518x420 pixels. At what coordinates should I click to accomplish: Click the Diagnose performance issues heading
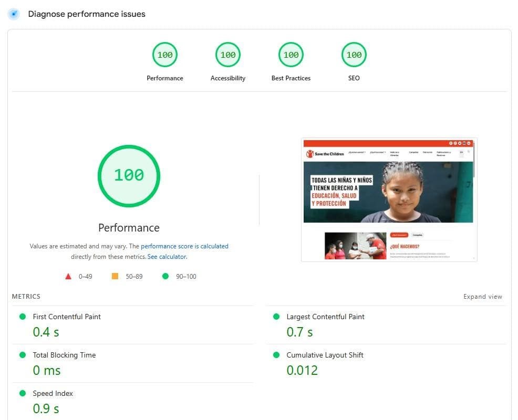click(x=87, y=14)
